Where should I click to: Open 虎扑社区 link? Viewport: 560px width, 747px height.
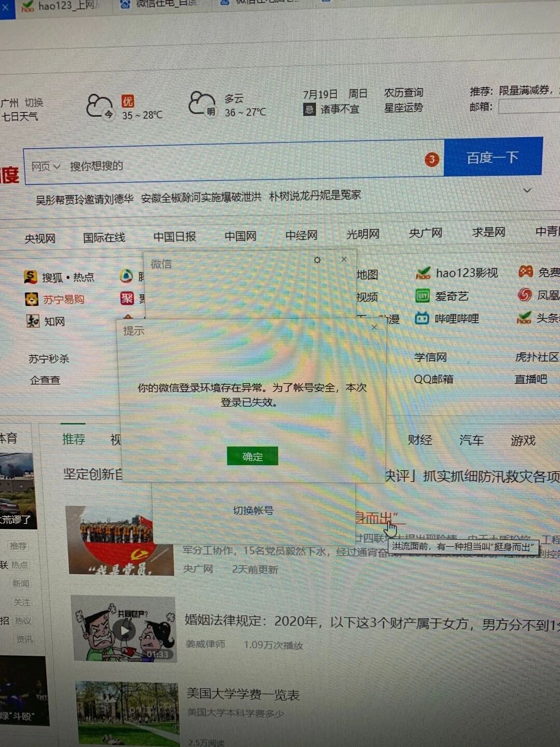click(537, 357)
